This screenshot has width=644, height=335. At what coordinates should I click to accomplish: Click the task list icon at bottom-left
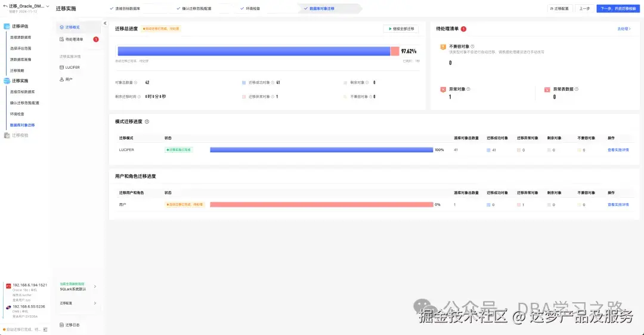tap(45, 330)
